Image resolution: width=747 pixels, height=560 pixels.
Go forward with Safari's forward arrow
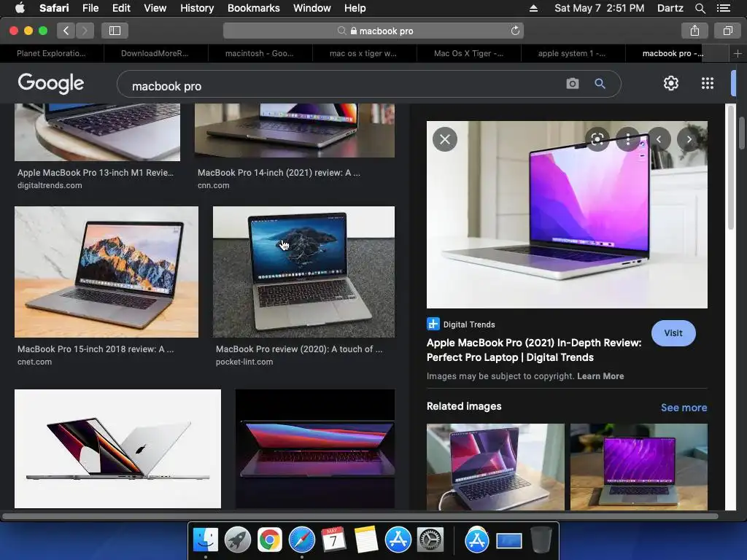click(85, 31)
